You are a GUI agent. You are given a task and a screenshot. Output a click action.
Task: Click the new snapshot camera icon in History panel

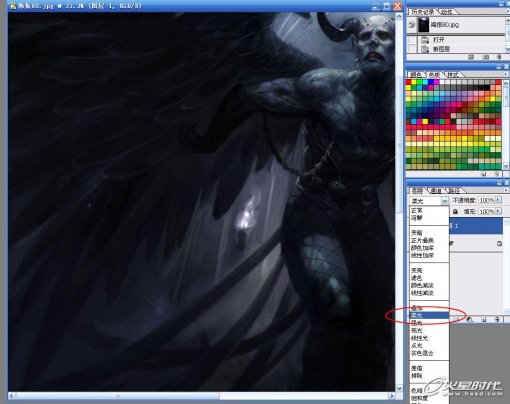tap(486, 57)
